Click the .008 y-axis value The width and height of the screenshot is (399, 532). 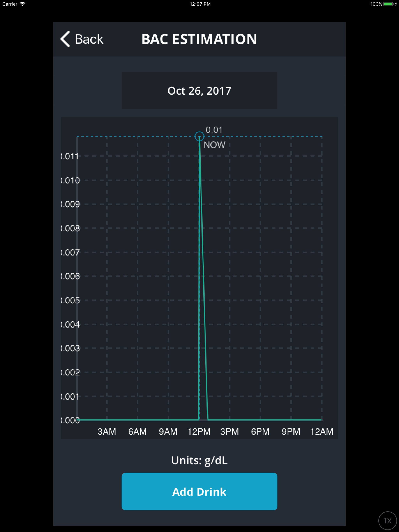[71, 228]
